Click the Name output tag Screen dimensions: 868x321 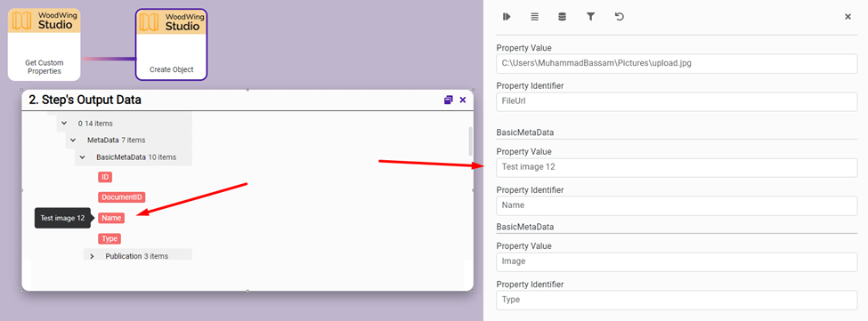point(111,218)
